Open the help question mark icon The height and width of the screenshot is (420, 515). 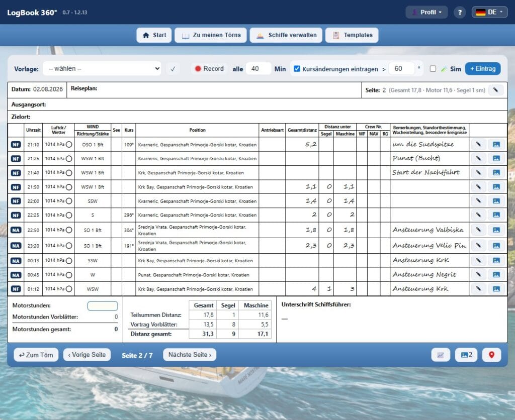pos(460,13)
